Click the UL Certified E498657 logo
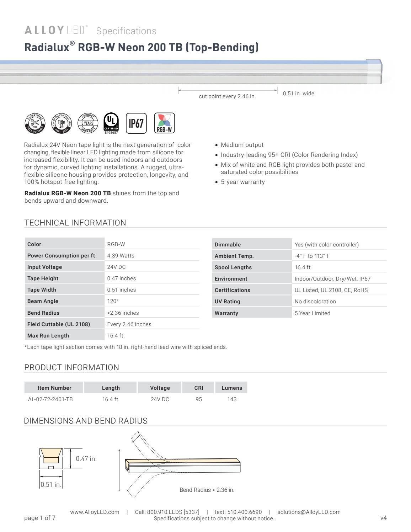This screenshot has height=532, width=411. pos(111,123)
